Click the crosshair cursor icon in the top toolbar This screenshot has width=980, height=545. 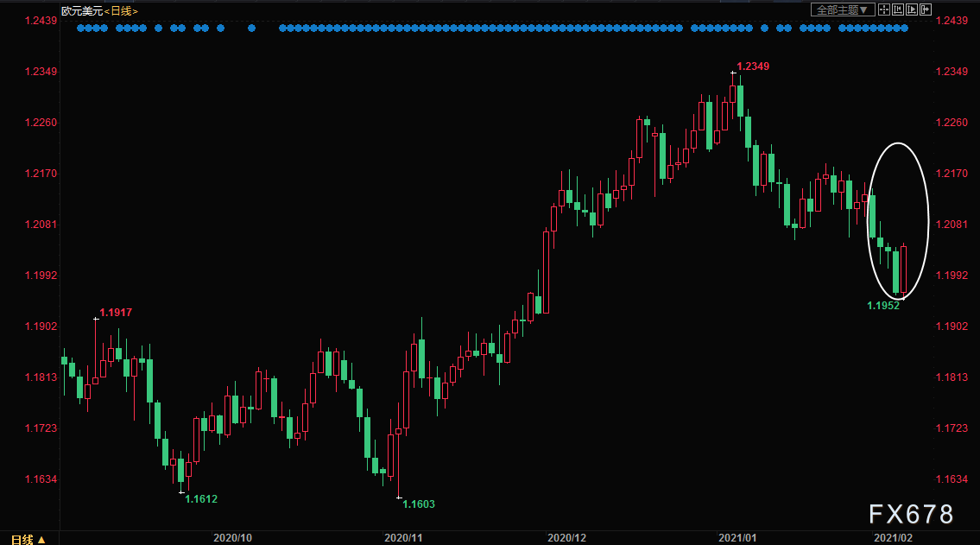(885, 10)
